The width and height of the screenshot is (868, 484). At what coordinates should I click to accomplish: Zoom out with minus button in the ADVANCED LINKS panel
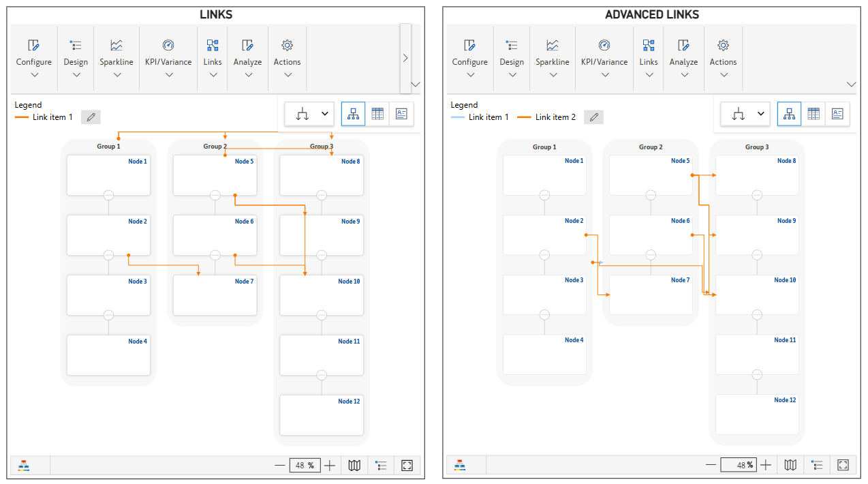[711, 465]
